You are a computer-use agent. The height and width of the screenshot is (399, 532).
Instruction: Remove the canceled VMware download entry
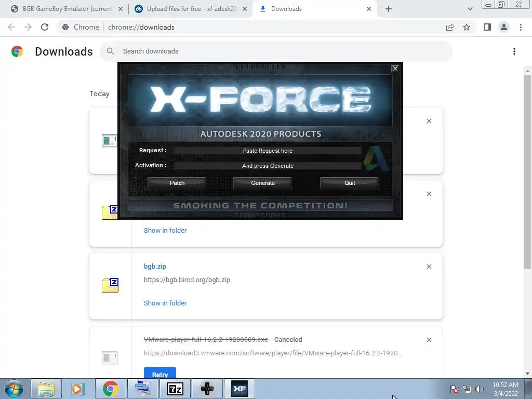pos(429,340)
